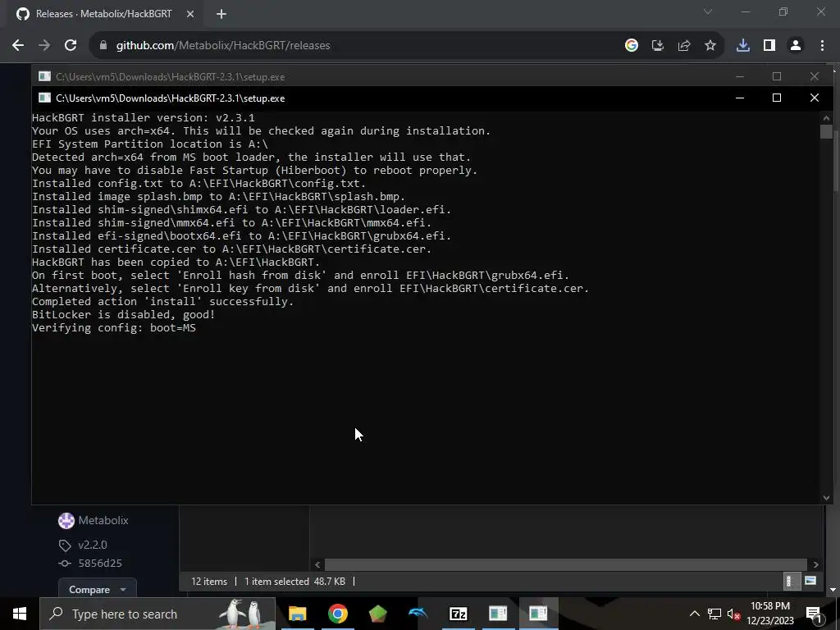
Task: Open commit 5856d25 link
Action: (x=100, y=563)
